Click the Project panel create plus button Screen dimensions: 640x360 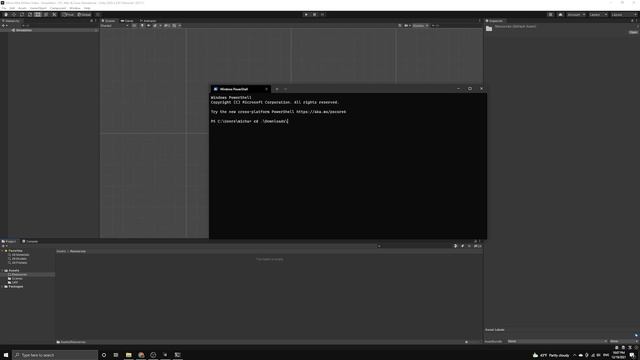[x=4, y=246]
